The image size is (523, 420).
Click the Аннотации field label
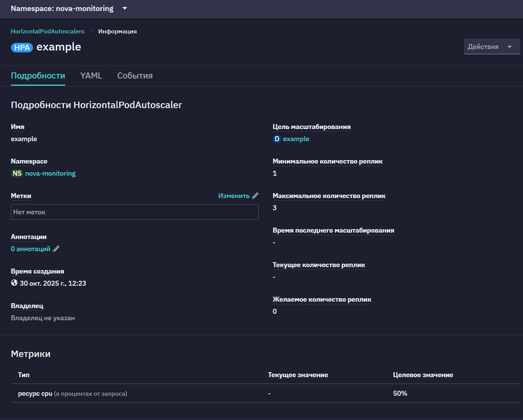coord(29,237)
